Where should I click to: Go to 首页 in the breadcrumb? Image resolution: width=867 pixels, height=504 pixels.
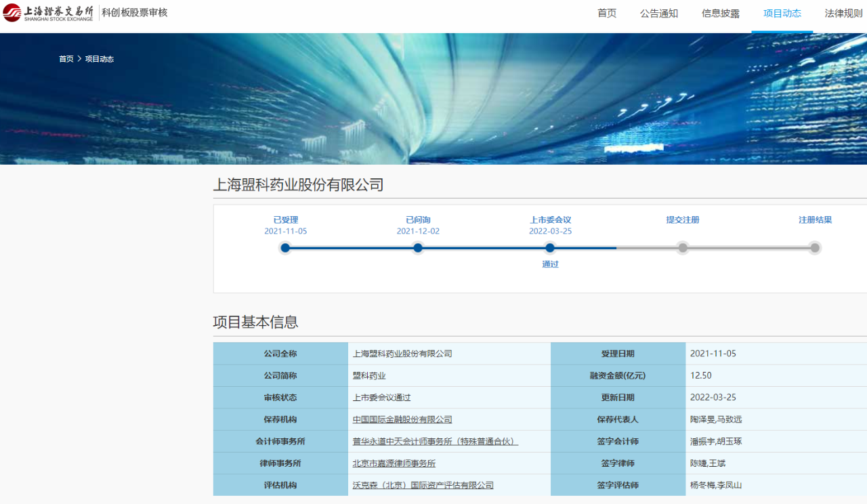click(66, 59)
